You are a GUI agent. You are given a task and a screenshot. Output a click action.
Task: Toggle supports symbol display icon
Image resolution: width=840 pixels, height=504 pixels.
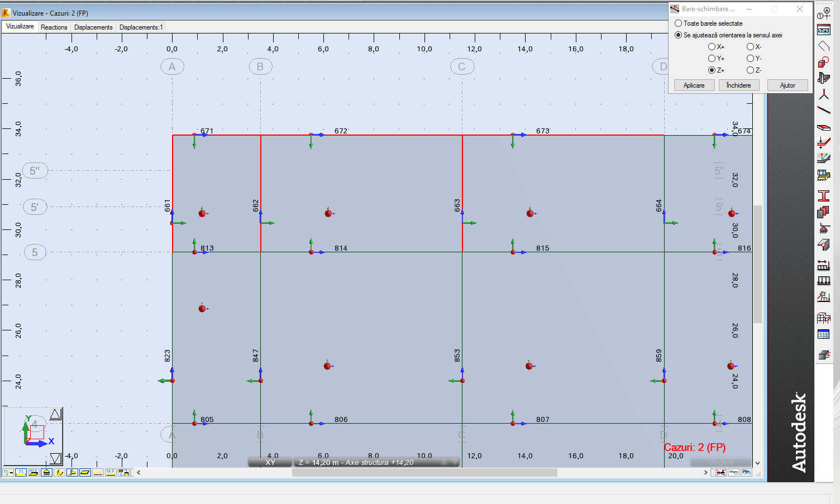(47, 472)
